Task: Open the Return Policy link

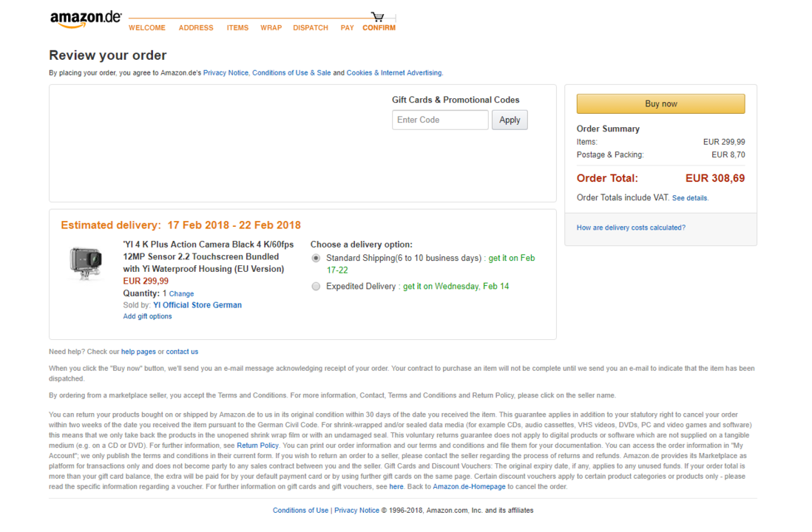Action: [x=257, y=446]
